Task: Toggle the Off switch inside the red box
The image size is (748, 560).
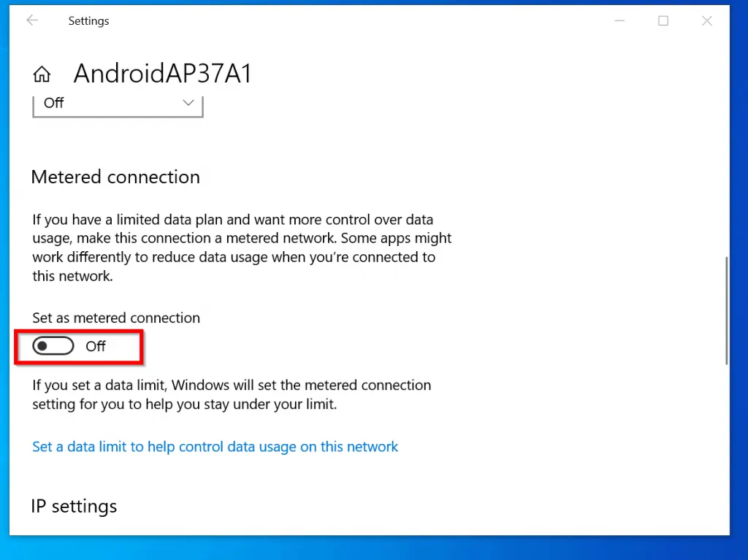Action: coord(53,345)
